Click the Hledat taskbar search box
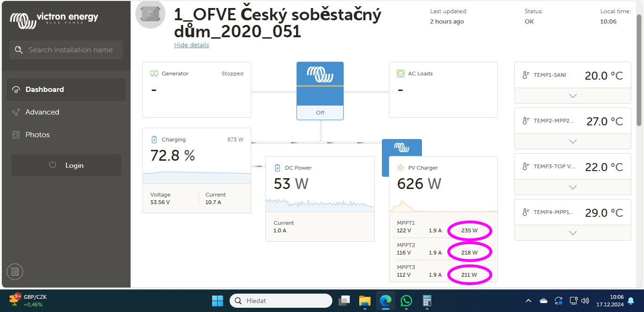The image size is (644, 312). 281,301
